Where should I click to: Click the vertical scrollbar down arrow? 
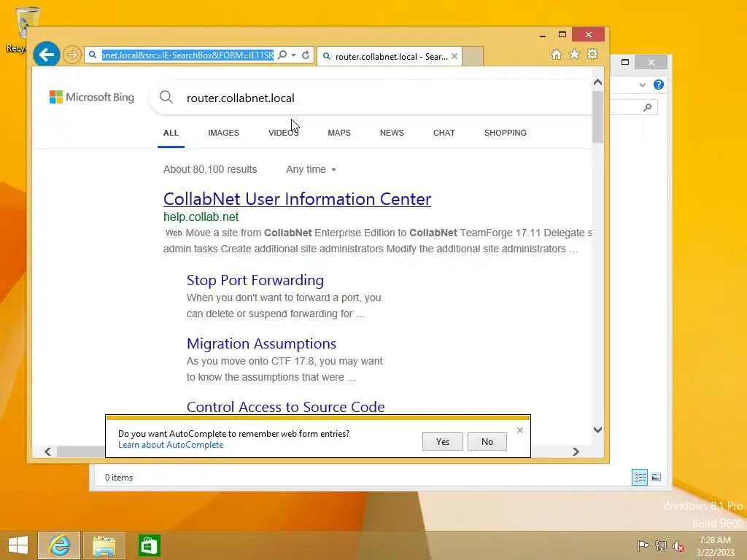(598, 429)
